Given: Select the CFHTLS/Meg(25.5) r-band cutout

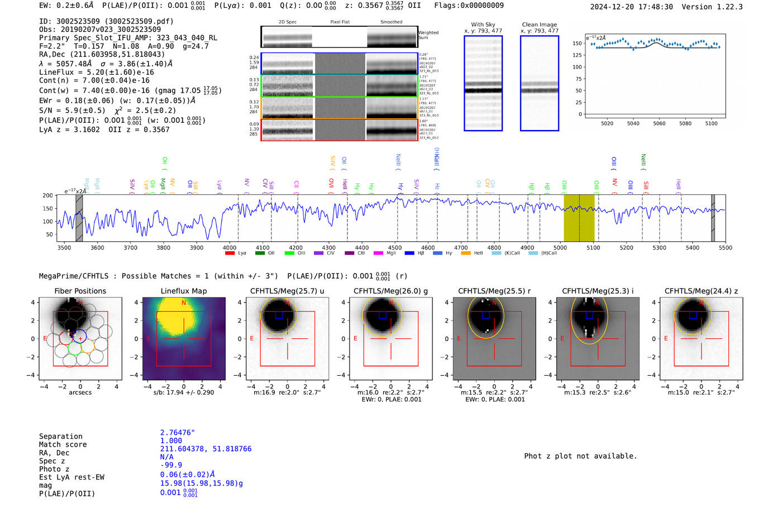Looking at the screenshot, I should click(x=494, y=338).
